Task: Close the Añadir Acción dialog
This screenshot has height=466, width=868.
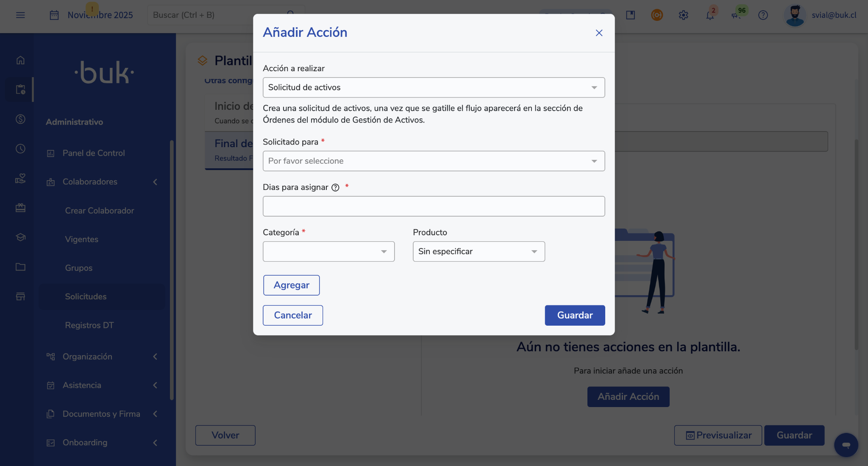Action: coord(599,33)
